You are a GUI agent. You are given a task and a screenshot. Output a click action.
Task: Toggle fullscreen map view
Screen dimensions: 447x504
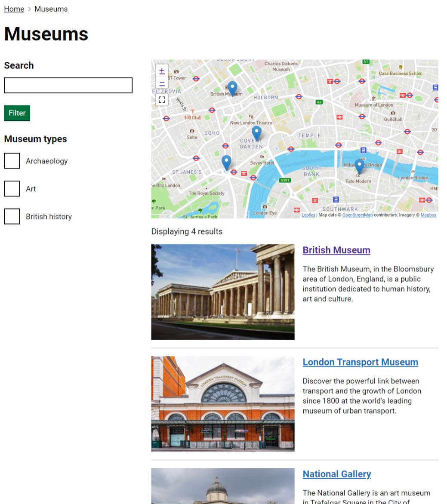[162, 99]
